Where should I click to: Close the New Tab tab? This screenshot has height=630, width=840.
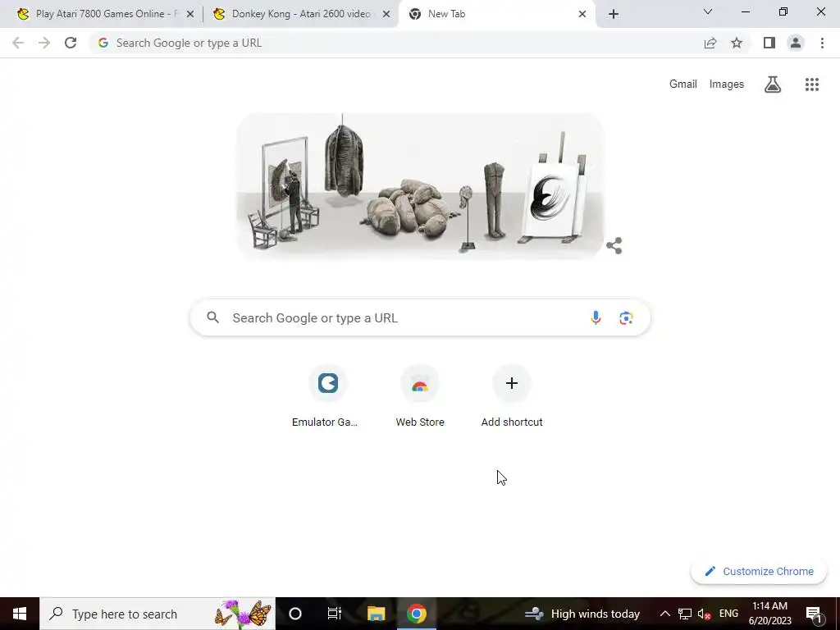(x=582, y=14)
